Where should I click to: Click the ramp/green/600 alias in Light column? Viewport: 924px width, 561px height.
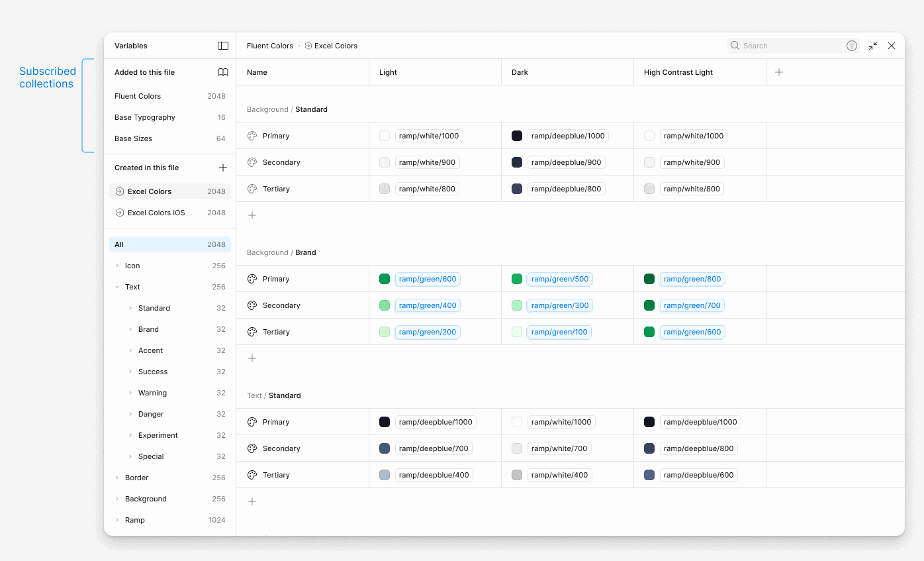pyautogui.click(x=428, y=279)
